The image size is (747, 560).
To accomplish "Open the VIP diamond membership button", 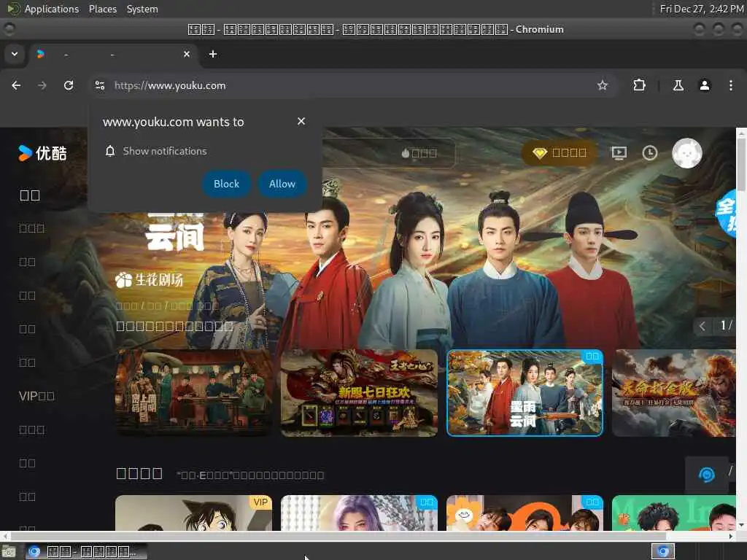I will 560,153.
